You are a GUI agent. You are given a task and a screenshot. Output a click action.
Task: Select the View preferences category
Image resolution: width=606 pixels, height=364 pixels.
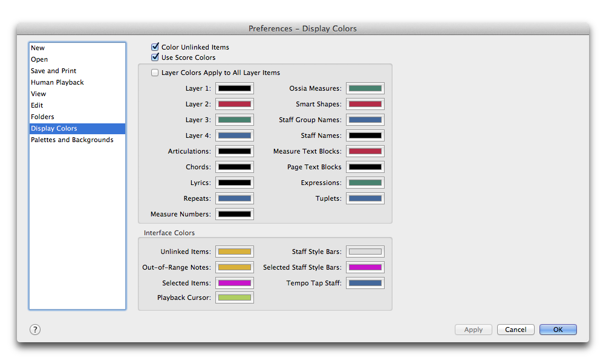click(x=77, y=94)
